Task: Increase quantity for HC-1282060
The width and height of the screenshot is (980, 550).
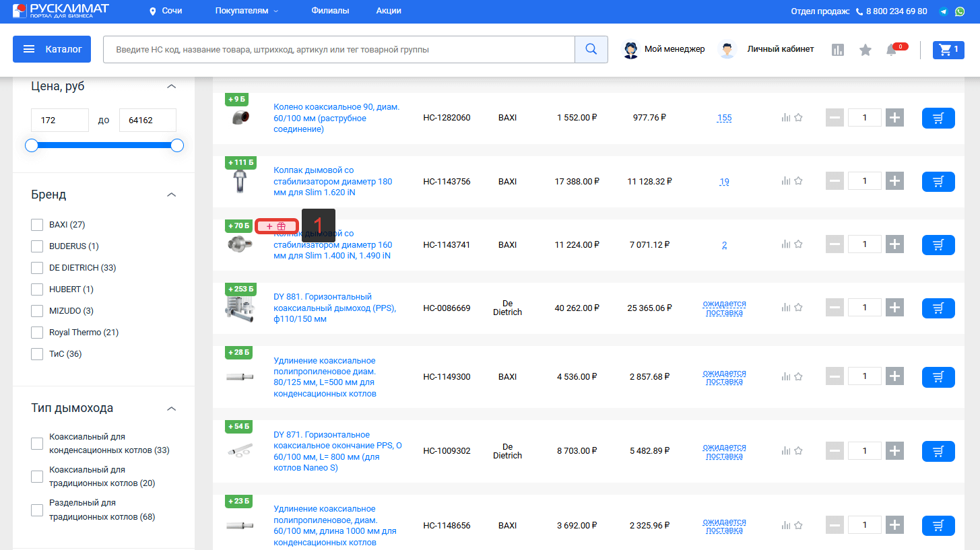Action: click(894, 118)
